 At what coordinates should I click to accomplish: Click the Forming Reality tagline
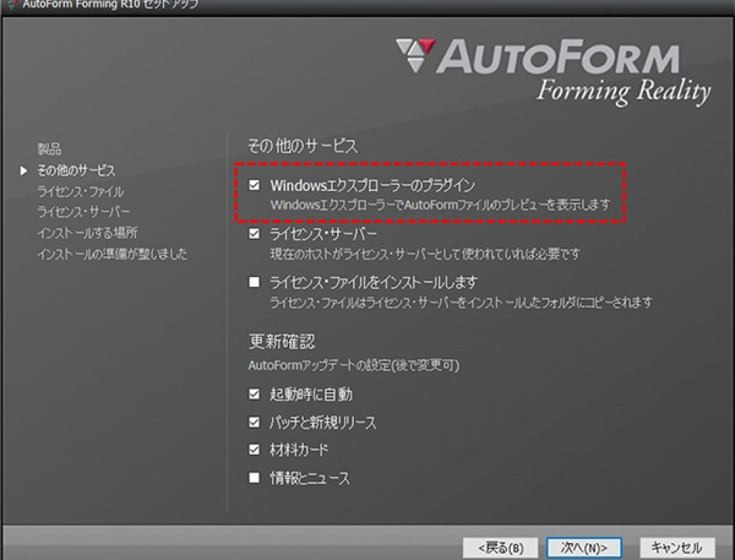(x=624, y=91)
